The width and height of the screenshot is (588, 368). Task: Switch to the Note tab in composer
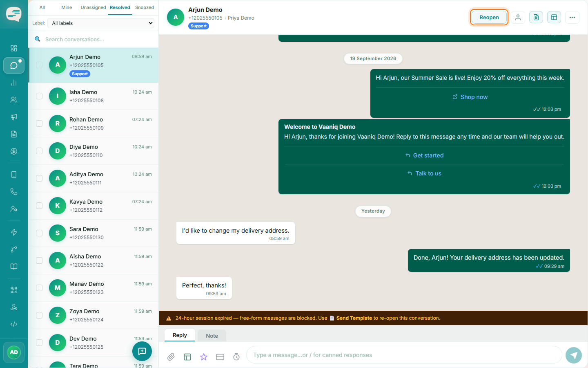tap(212, 336)
